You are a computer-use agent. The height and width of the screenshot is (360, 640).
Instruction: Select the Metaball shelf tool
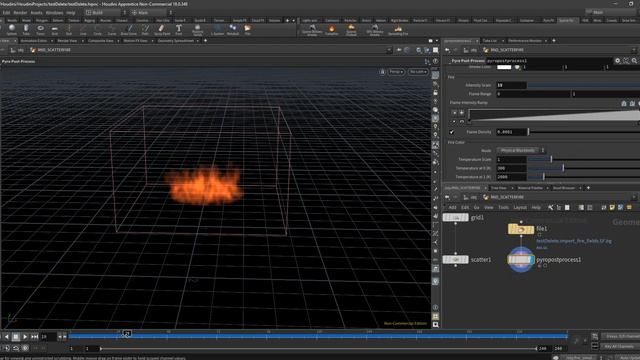coord(233,29)
